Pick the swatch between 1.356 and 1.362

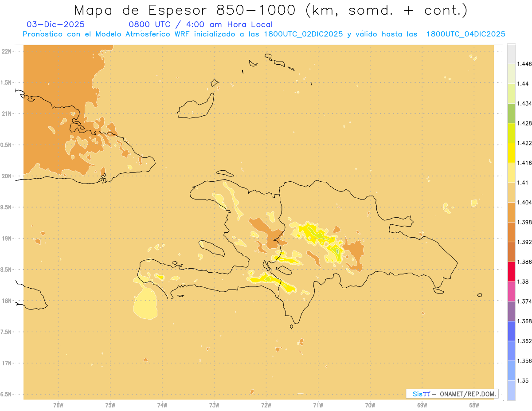(x=511, y=351)
